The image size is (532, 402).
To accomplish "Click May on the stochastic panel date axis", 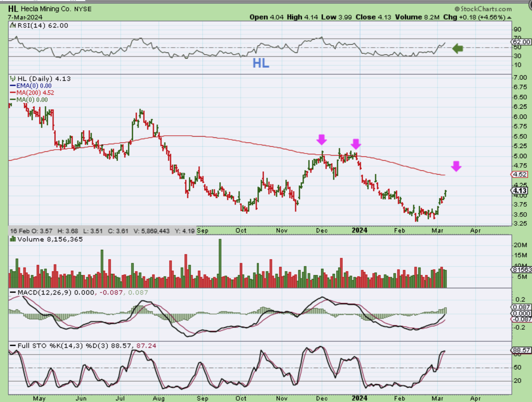I will pos(39,398).
